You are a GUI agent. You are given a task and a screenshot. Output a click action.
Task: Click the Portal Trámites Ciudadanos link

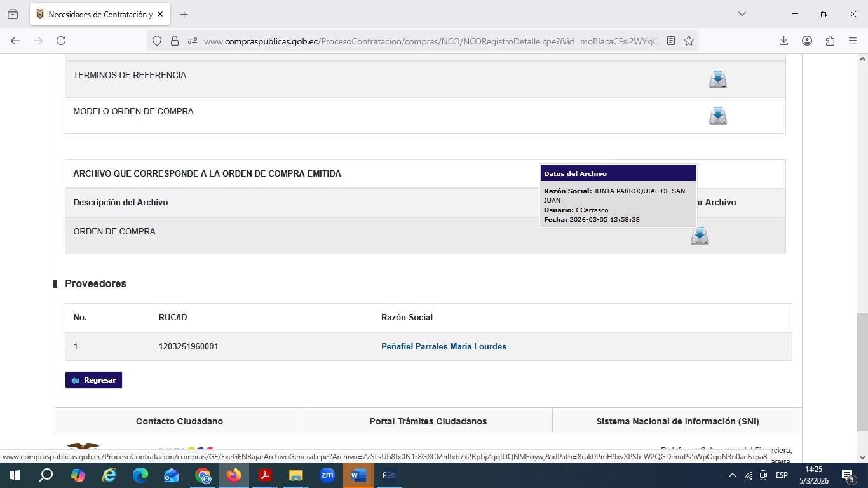[x=428, y=421]
